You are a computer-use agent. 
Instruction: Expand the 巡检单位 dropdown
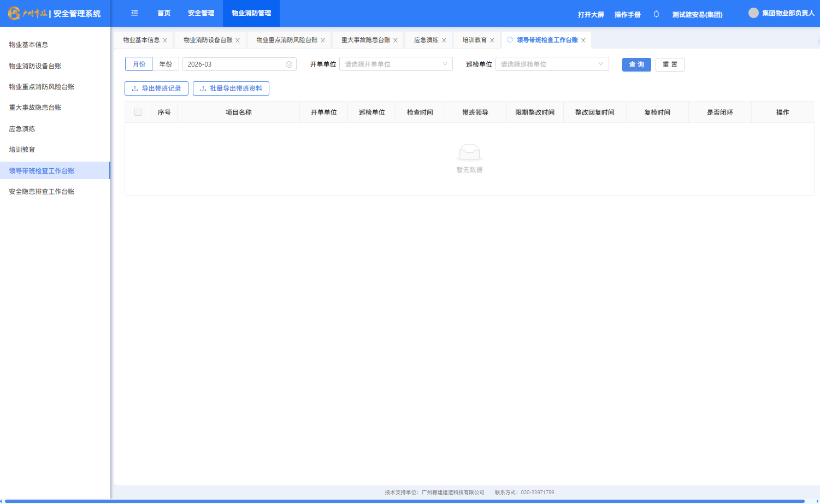pos(552,64)
